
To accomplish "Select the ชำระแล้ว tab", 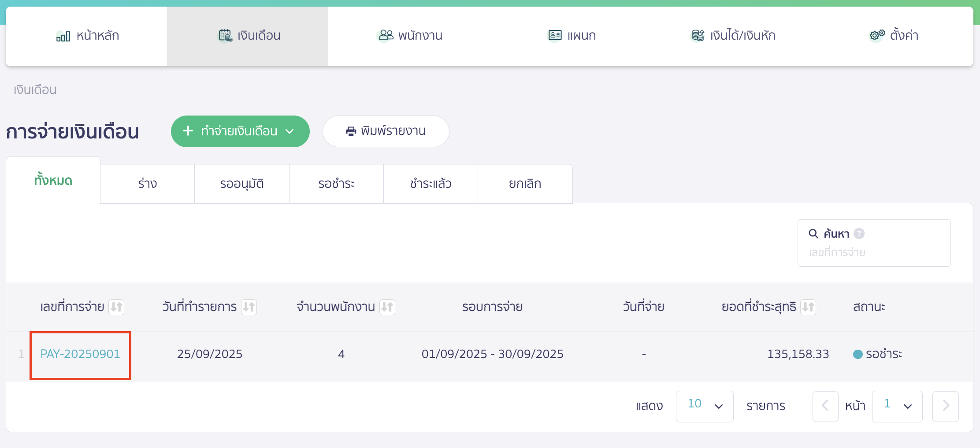I will pos(431,184).
